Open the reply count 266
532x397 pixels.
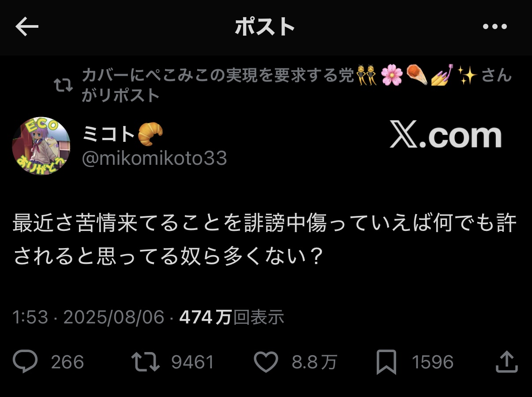(x=67, y=362)
